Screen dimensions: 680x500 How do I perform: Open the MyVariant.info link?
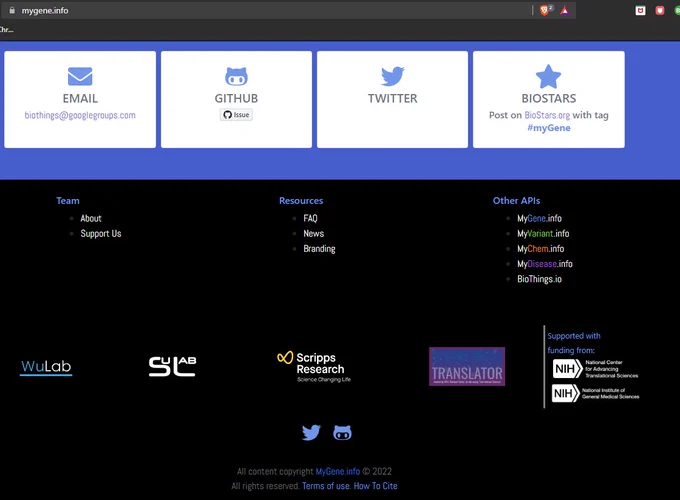tap(543, 234)
